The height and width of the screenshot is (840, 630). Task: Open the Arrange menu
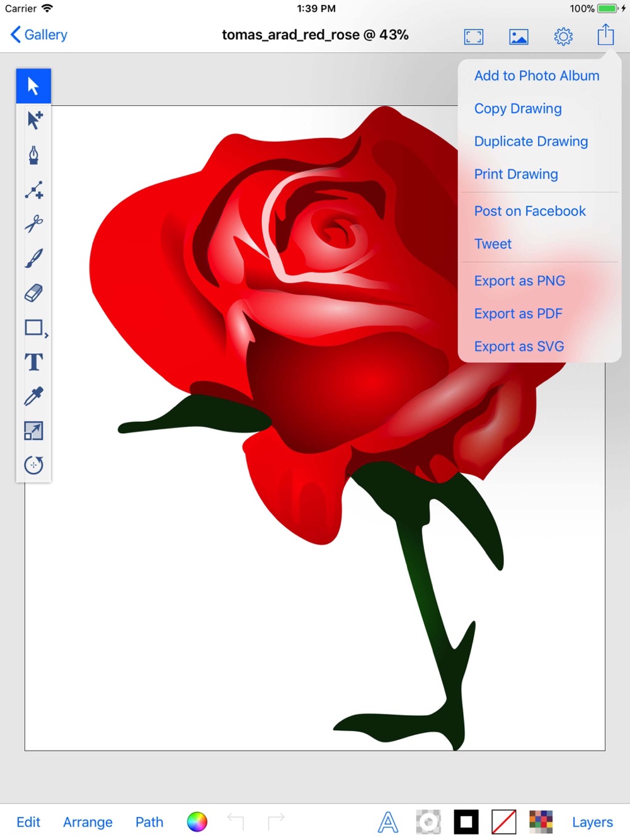tap(88, 822)
